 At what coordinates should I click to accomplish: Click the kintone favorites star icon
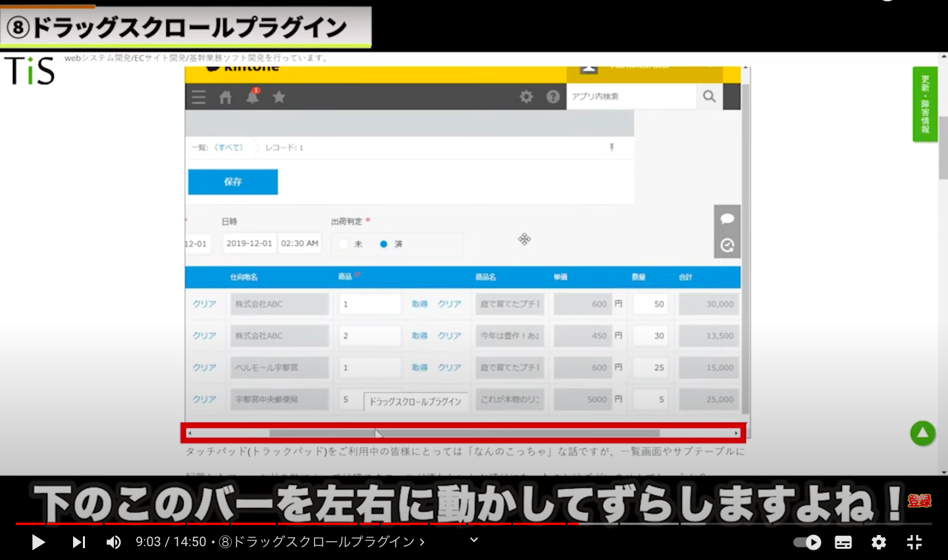coord(279,97)
